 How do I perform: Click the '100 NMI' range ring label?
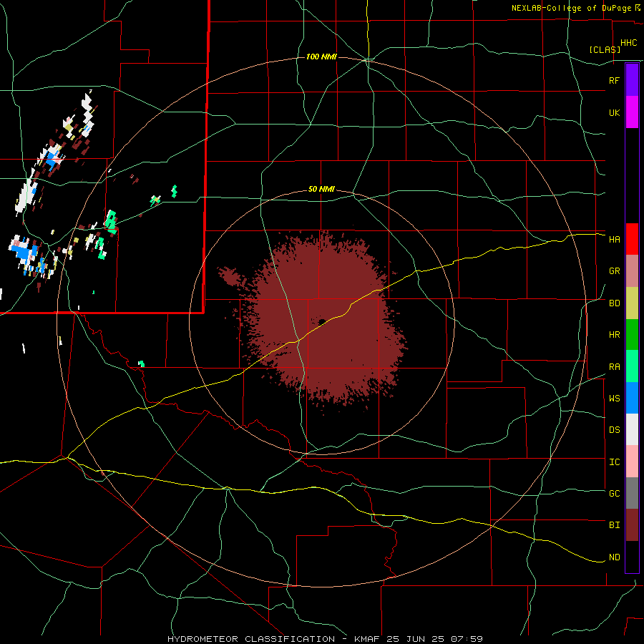[x=321, y=57]
